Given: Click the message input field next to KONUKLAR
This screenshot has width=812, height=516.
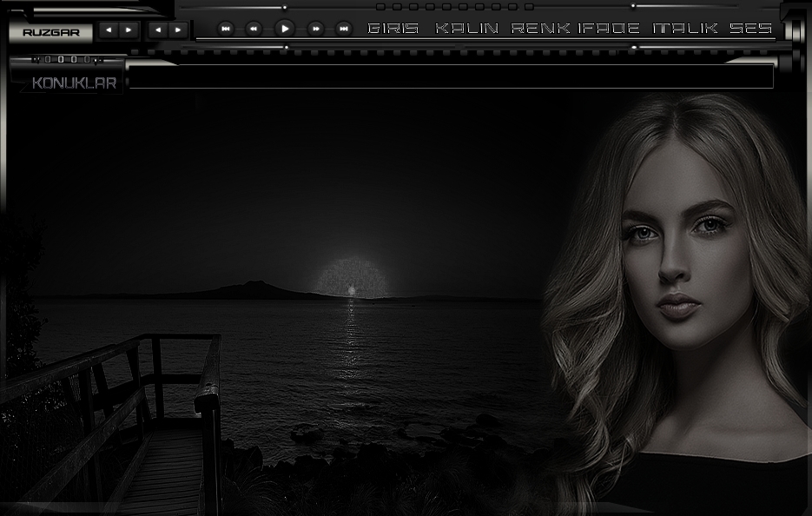Looking at the screenshot, I should click(x=450, y=76).
